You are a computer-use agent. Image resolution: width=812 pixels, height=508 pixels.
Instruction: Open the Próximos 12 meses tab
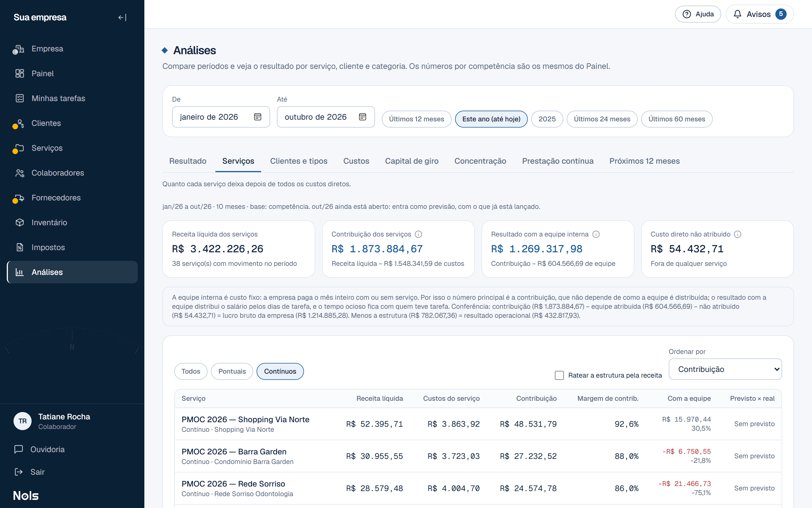(645, 161)
